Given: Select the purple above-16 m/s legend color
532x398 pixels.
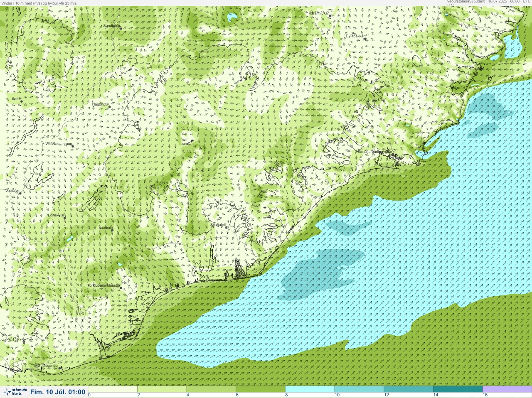Looking at the screenshot, I should point(507,389).
